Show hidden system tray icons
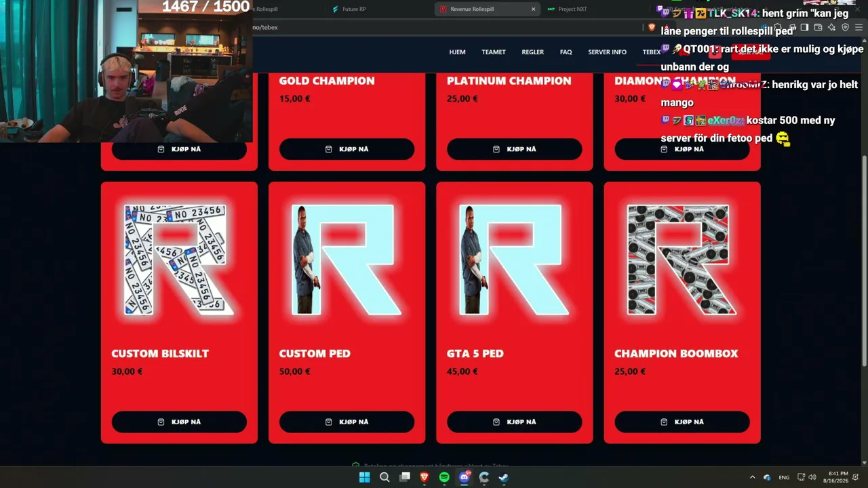The image size is (868, 488). (752, 477)
